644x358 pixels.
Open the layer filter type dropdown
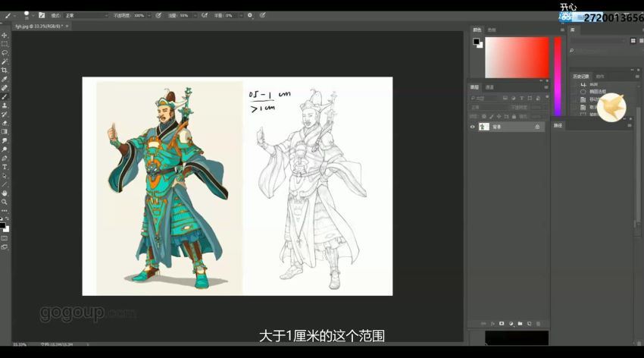click(x=485, y=99)
